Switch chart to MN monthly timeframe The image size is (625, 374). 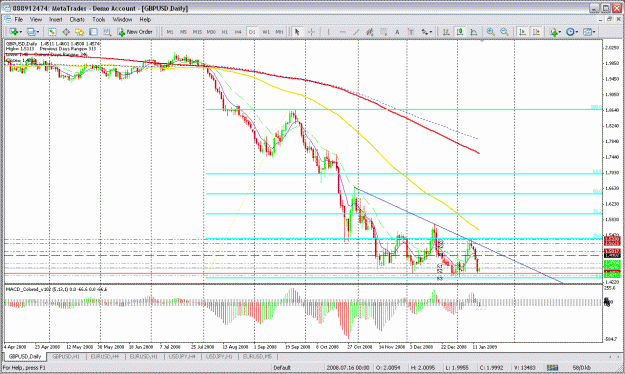[279, 32]
